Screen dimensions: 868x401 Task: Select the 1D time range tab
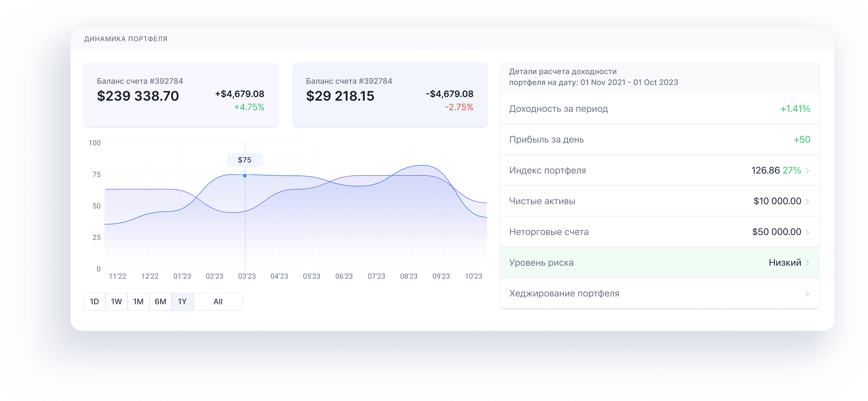point(94,302)
